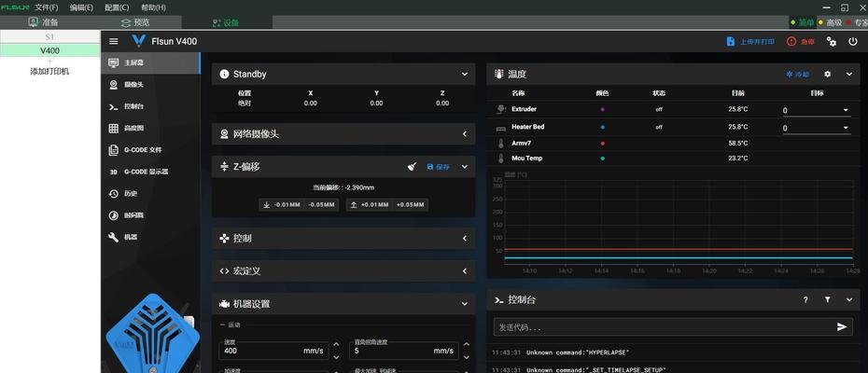Switch to the 设备 tab
868x373 pixels.
tap(227, 22)
